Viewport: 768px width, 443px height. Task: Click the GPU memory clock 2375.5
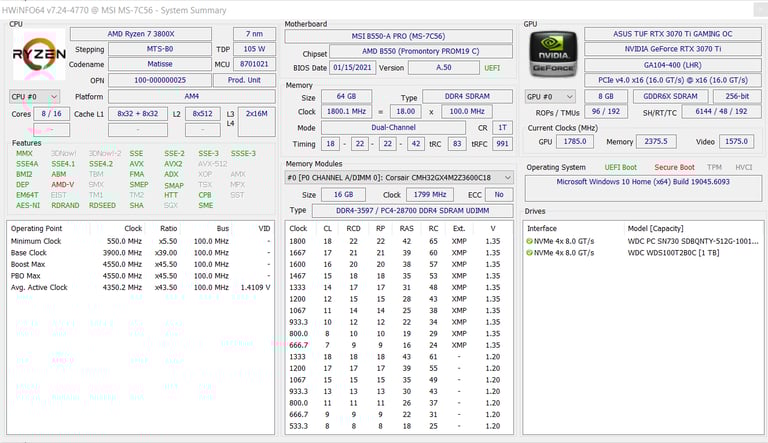656,142
